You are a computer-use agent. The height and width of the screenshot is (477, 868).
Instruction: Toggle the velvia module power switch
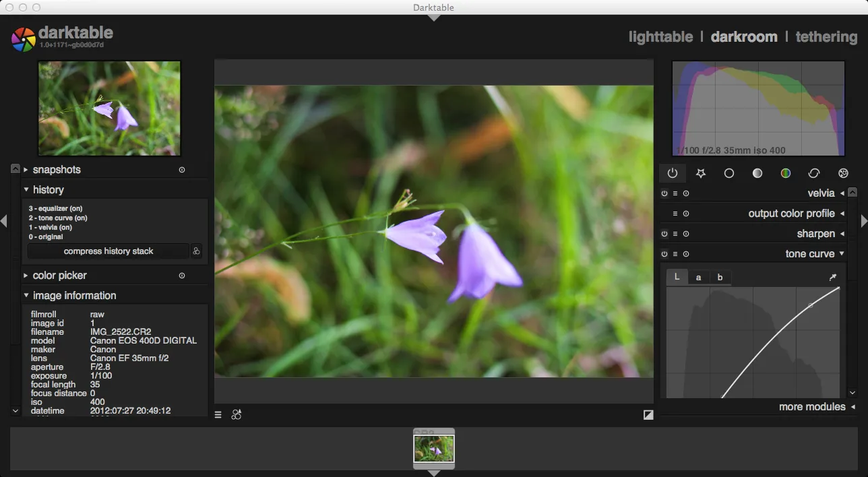664,194
